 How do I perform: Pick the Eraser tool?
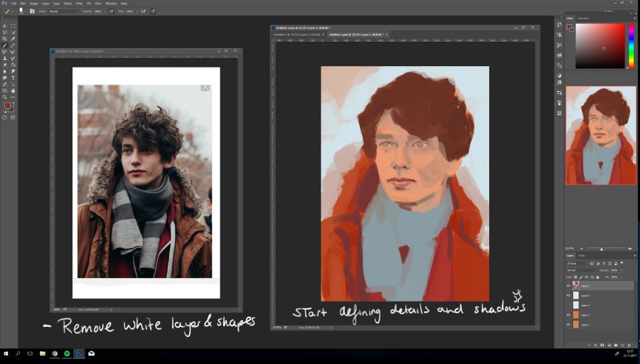point(5,65)
